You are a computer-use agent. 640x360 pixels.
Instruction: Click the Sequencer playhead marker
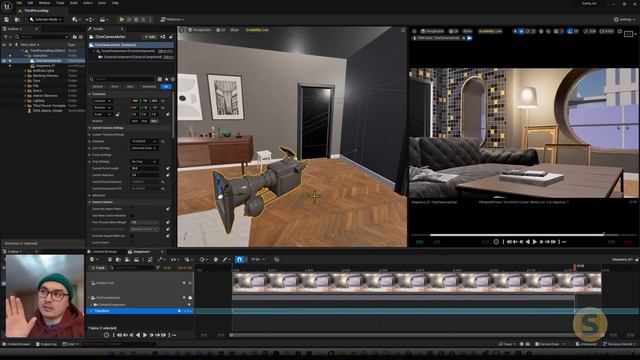tap(575, 267)
